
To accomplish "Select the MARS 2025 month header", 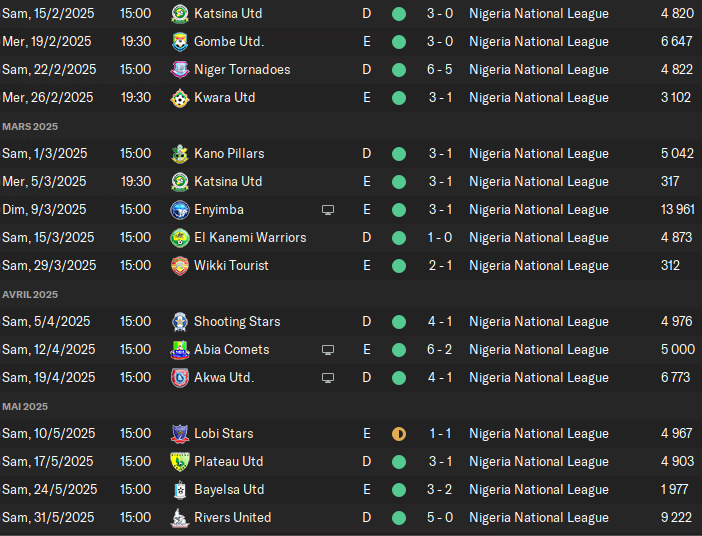I will pyautogui.click(x=30, y=127).
